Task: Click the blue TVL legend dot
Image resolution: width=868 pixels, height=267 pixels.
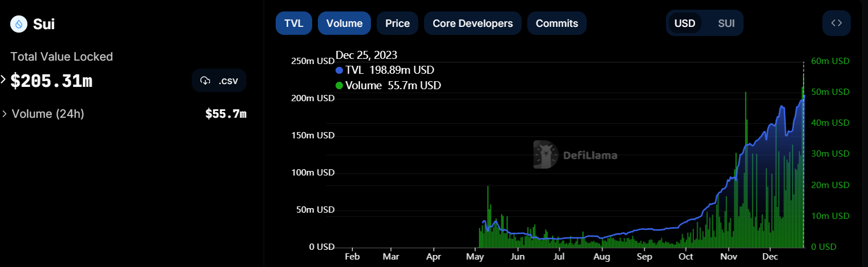Action: pos(340,70)
